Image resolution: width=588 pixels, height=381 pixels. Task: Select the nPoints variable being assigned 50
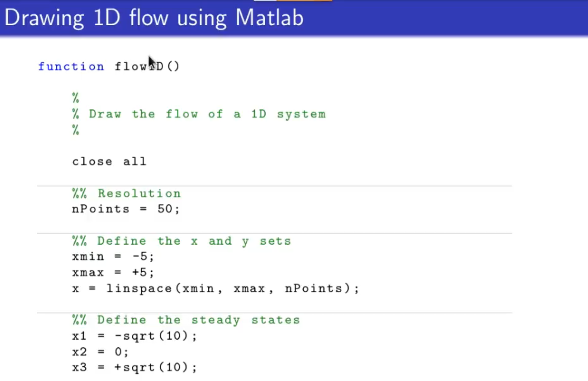(101, 209)
